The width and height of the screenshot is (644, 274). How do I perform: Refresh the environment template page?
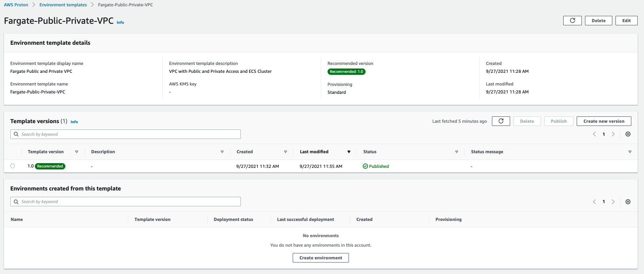(x=572, y=21)
